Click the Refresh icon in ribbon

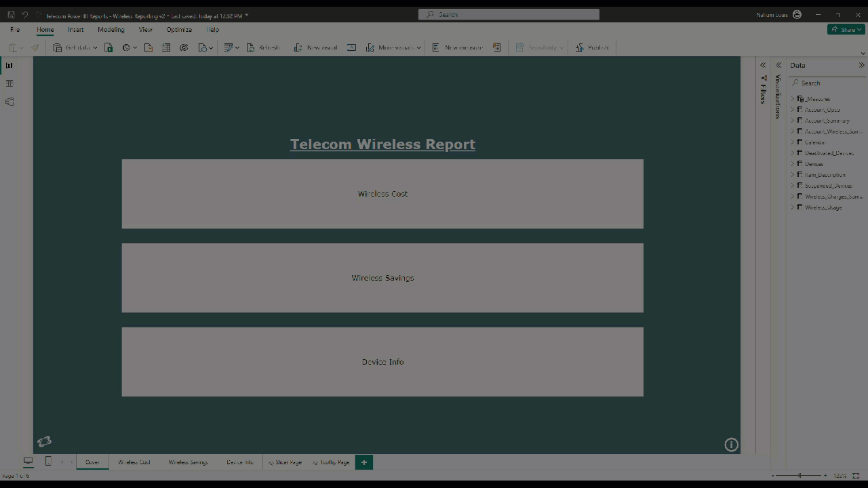[x=250, y=47]
